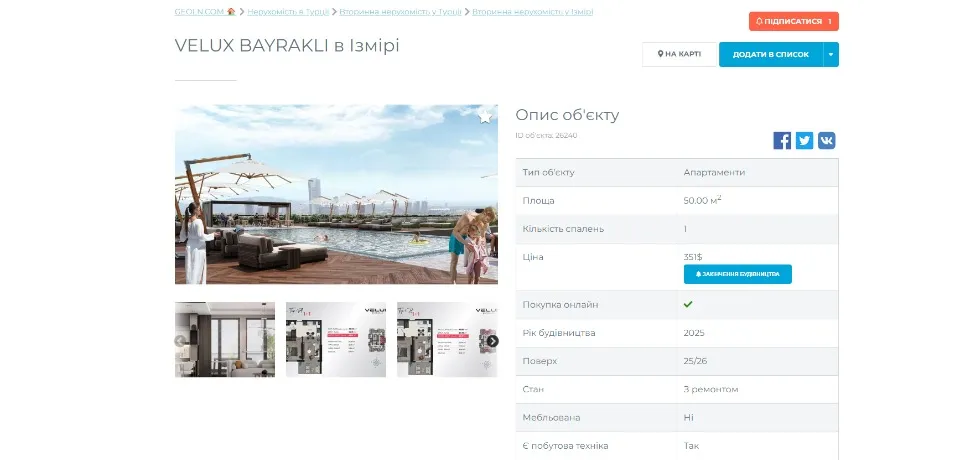Go to previous gallery thumbnails arrow

(180, 341)
